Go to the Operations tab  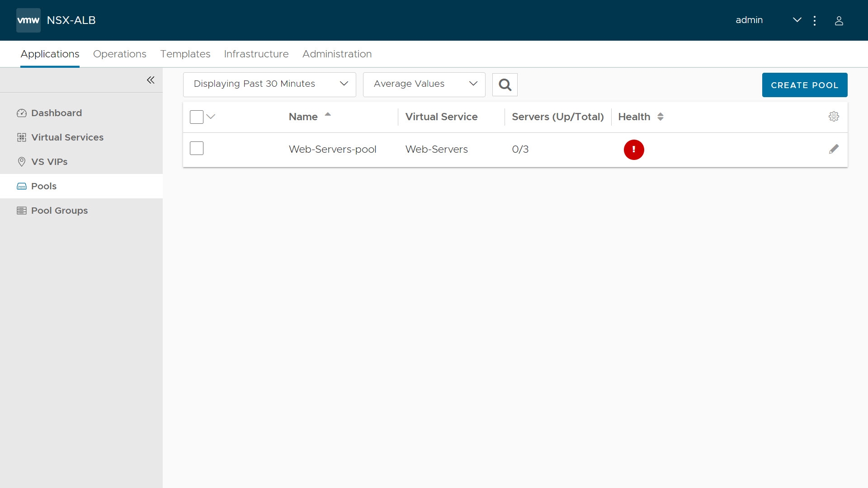coord(119,54)
